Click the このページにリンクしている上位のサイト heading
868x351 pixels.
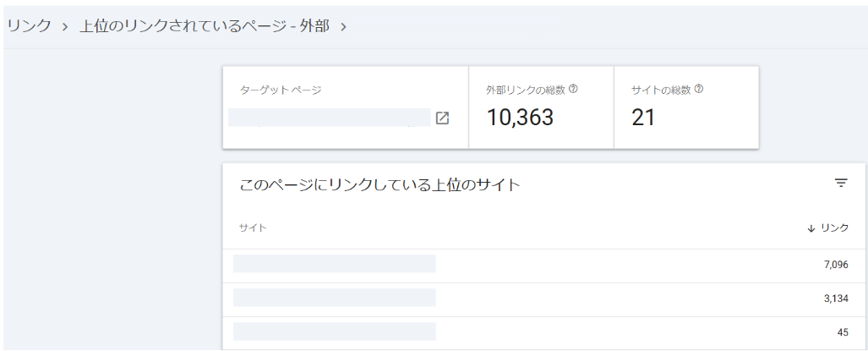point(379,184)
